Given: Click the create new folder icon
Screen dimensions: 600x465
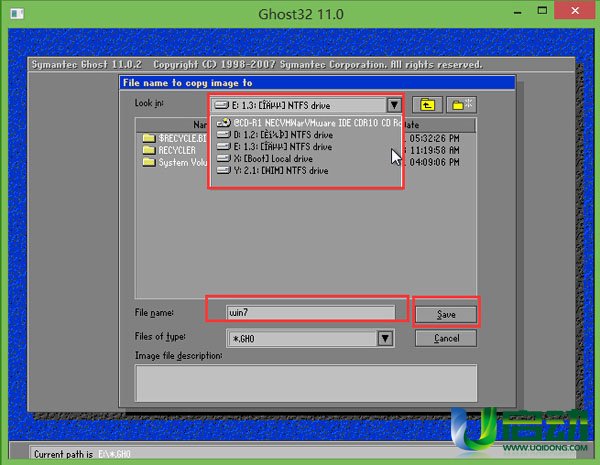Looking at the screenshot, I should [x=461, y=105].
